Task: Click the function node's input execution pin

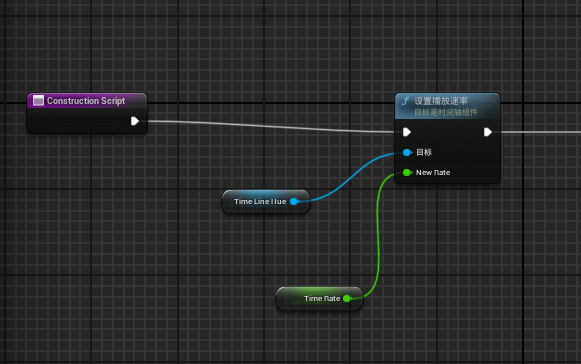Action: pos(407,132)
